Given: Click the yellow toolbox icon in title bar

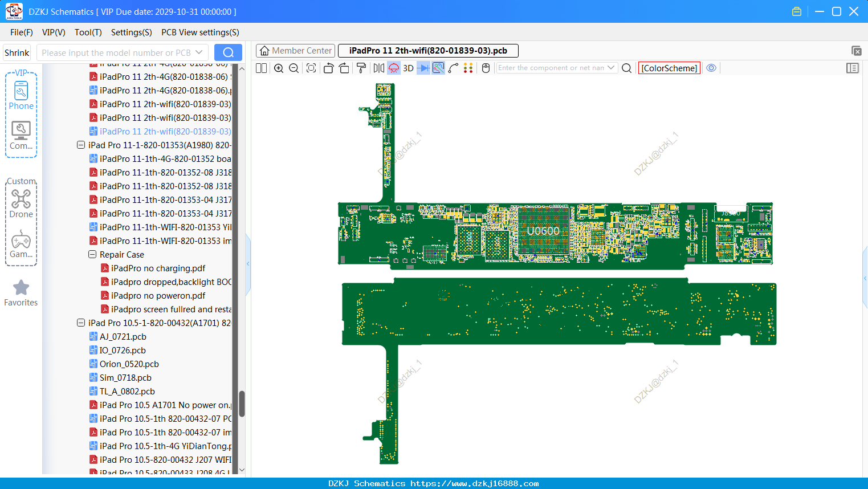Looking at the screenshot, I should (797, 11).
